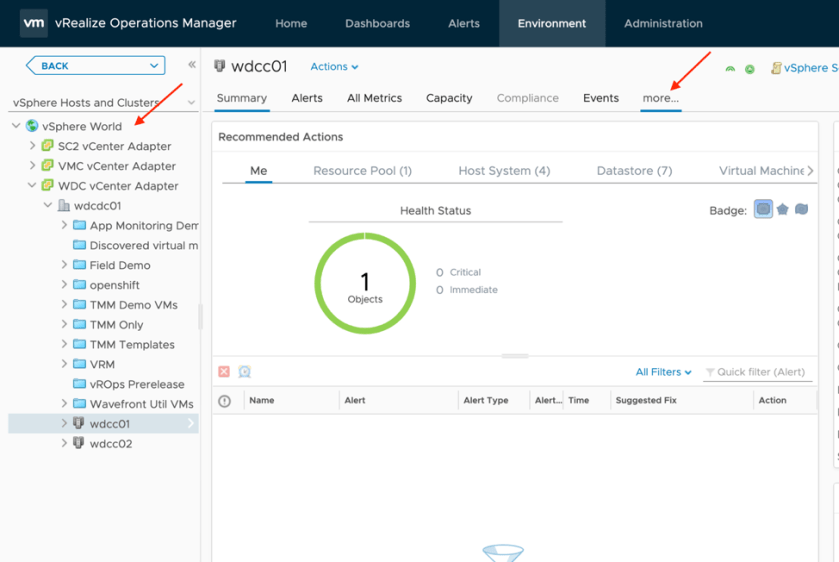
Task: Expand the TMM Demo VMs folder
Action: pos(64,305)
